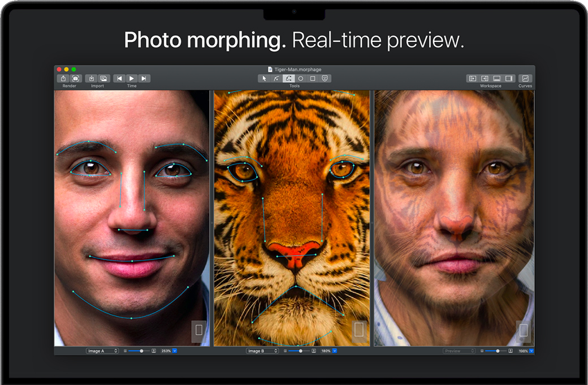Select the curve drawing tool
This screenshot has height=385, width=588.
[276, 79]
